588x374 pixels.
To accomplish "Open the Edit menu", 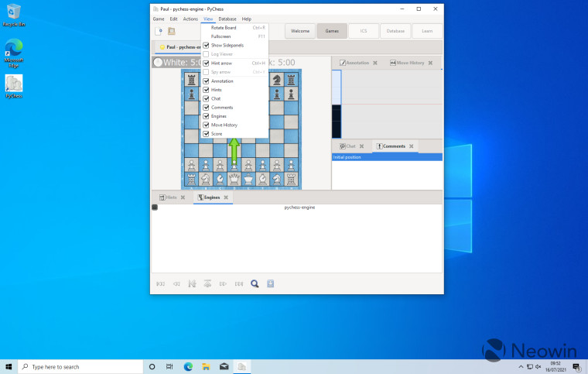I will (173, 19).
